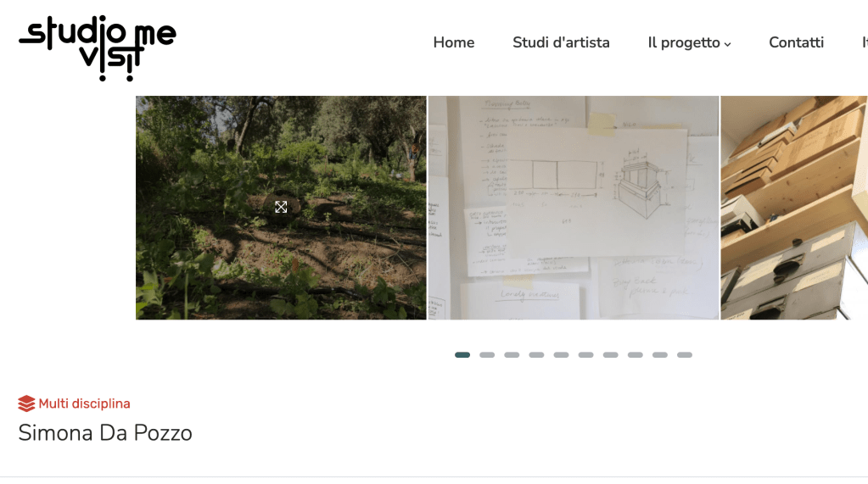Jump to the fifth carousel slide dot
The width and height of the screenshot is (868, 484).
[x=561, y=355]
